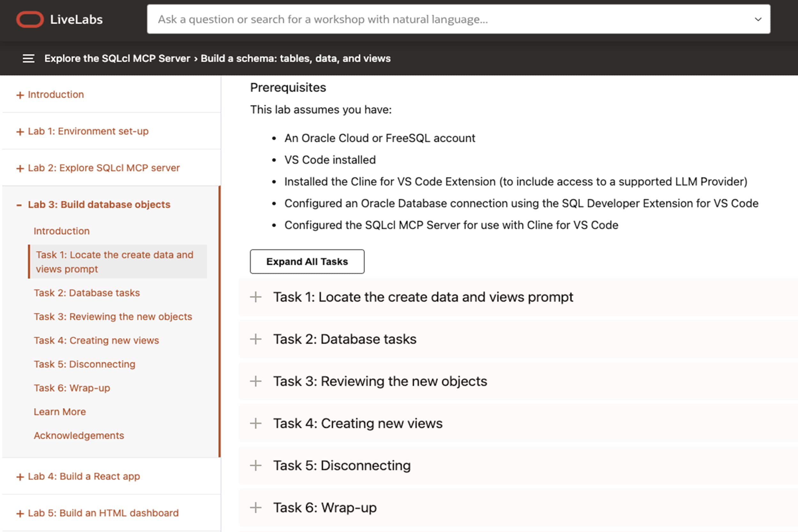Open the search bar dropdown chevron

(758, 19)
